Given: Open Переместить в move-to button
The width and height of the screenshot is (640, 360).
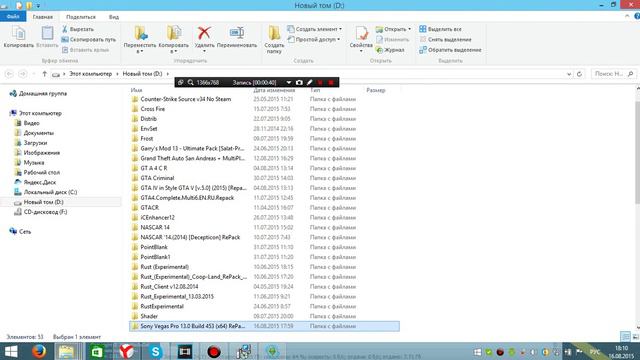Looking at the screenshot, I should [140, 39].
